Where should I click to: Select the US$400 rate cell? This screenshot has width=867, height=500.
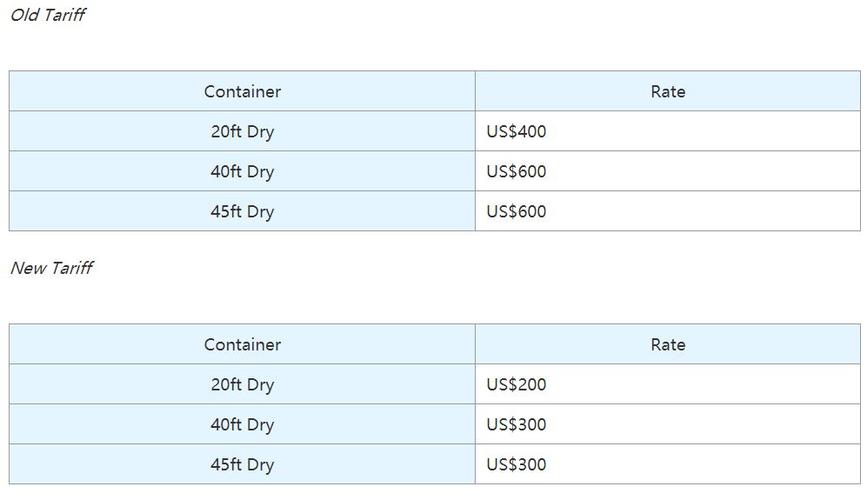pyautogui.click(x=667, y=132)
